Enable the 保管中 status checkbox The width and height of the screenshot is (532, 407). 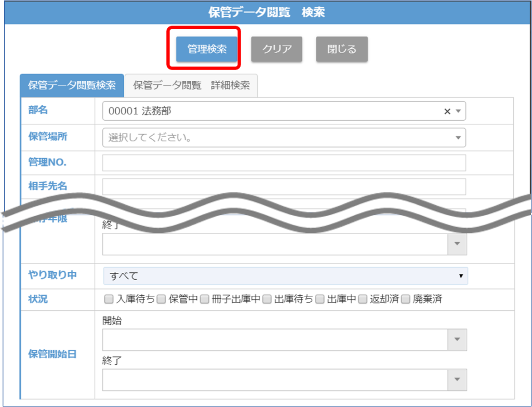[x=161, y=299]
